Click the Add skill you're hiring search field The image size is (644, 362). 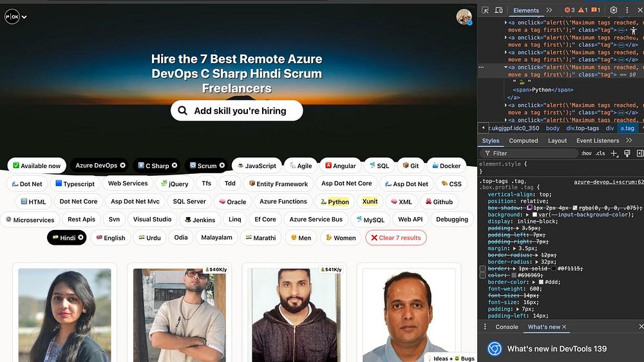237,111
